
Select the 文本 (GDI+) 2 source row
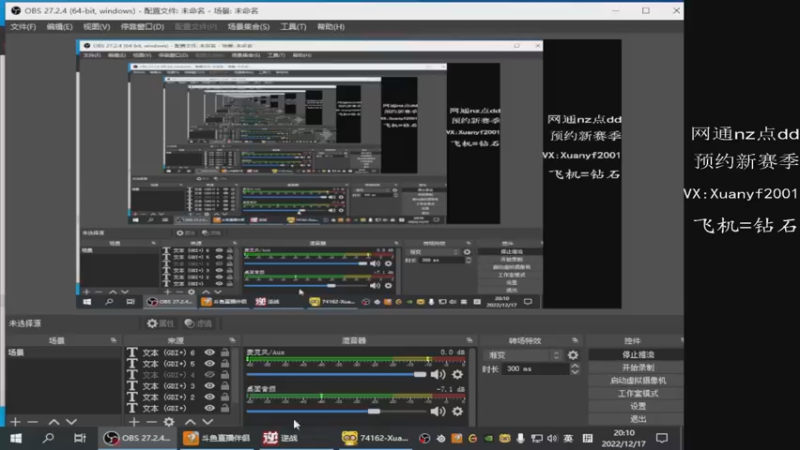180,397
